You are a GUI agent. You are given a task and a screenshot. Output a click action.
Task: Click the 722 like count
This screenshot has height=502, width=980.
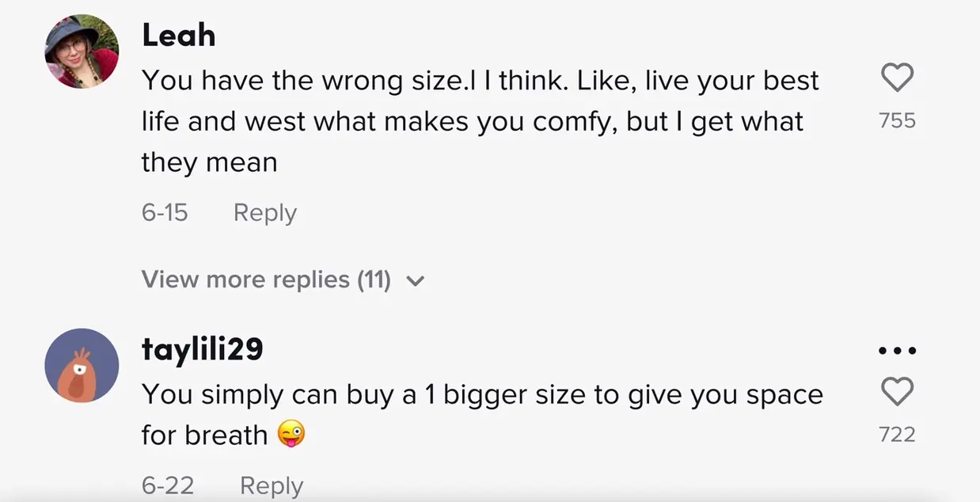coord(897,434)
